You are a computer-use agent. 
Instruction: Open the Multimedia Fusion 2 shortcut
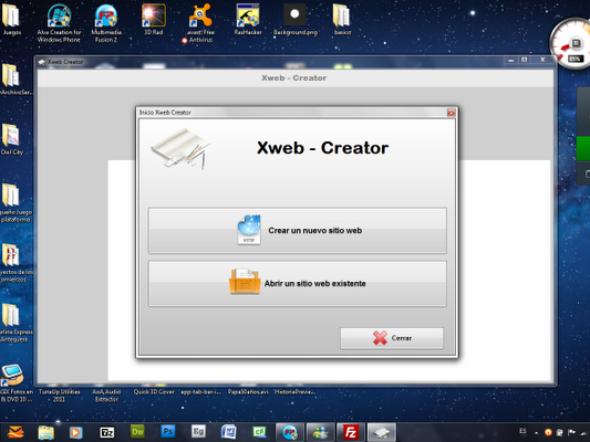(x=106, y=23)
